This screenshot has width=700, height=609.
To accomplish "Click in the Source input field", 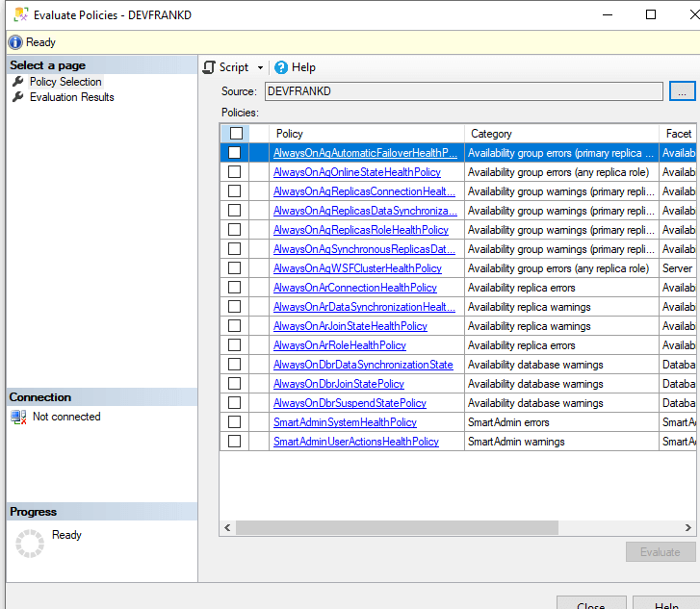I will tap(462, 91).
